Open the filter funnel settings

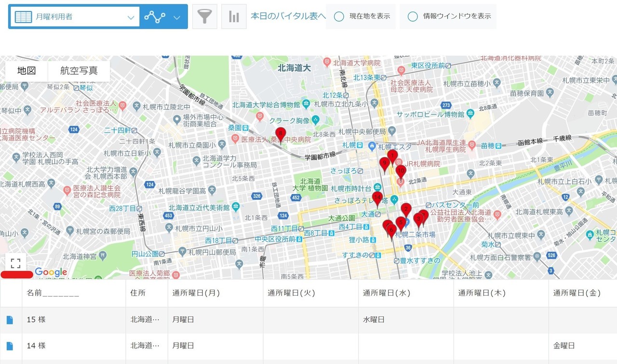[x=205, y=17]
